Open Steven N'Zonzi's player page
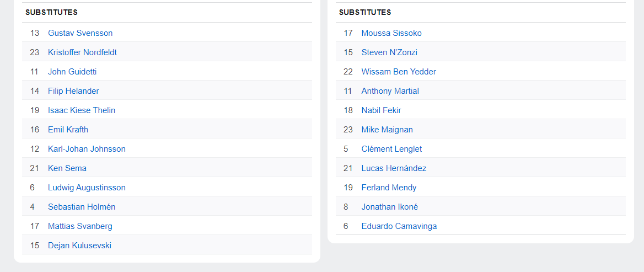The height and width of the screenshot is (272, 644). point(389,52)
